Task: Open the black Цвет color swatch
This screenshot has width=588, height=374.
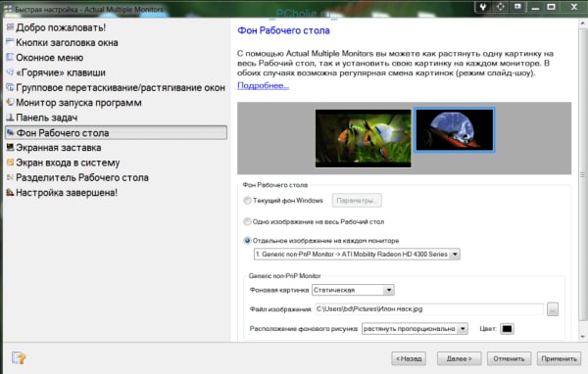Action: (507, 329)
